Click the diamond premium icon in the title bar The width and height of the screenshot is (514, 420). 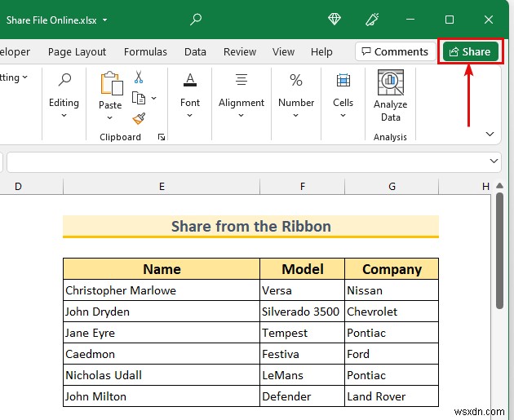pos(335,19)
